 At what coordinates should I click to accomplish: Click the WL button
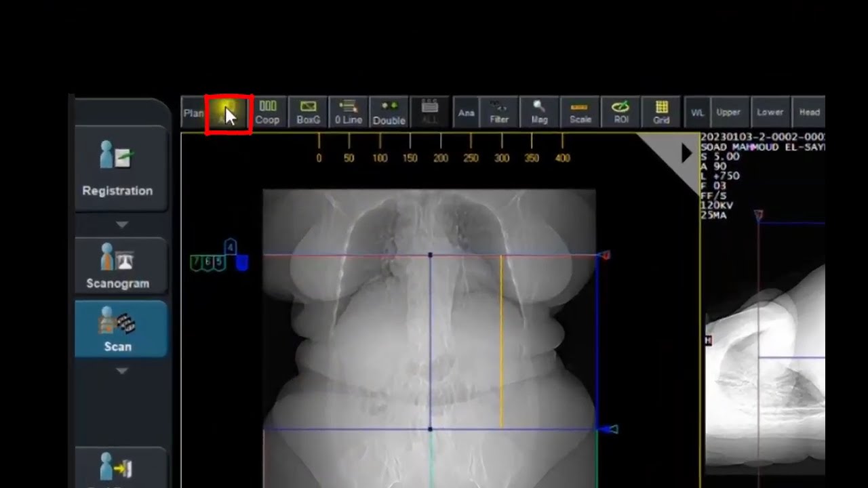pyautogui.click(x=697, y=113)
